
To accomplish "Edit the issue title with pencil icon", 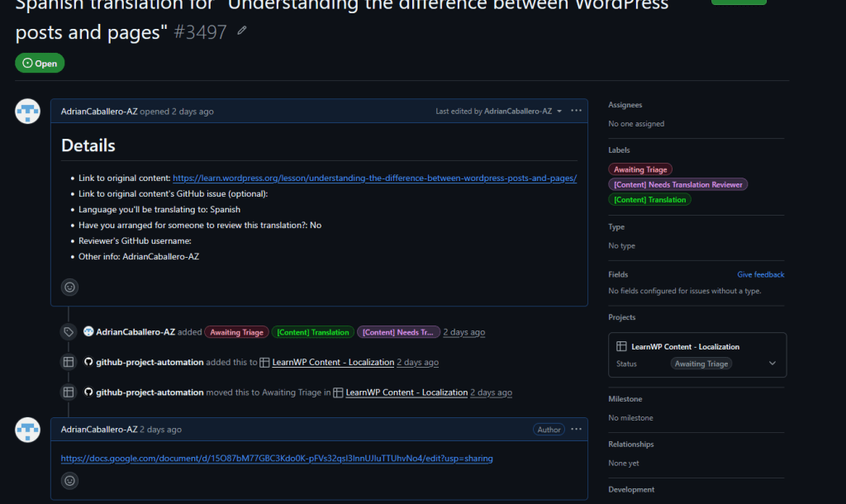I will pyautogui.click(x=242, y=31).
